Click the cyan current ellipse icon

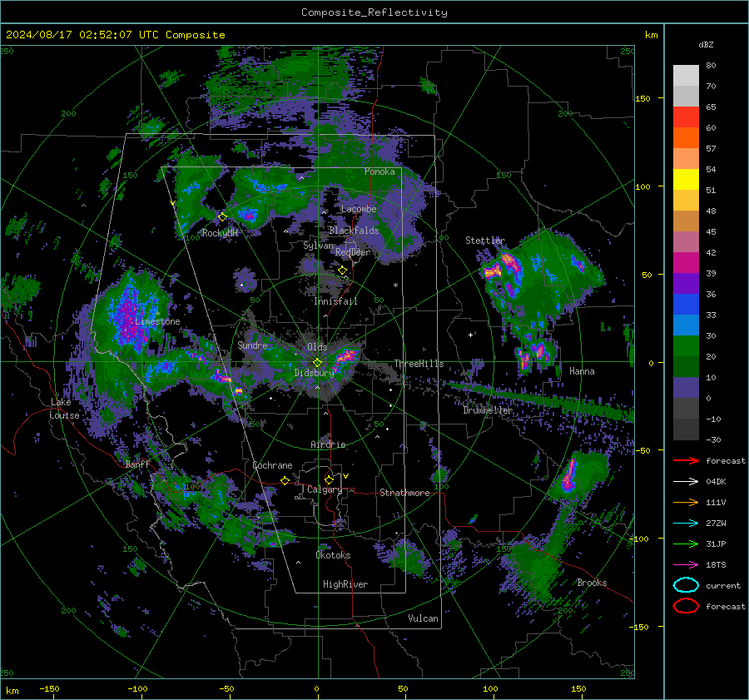(686, 585)
